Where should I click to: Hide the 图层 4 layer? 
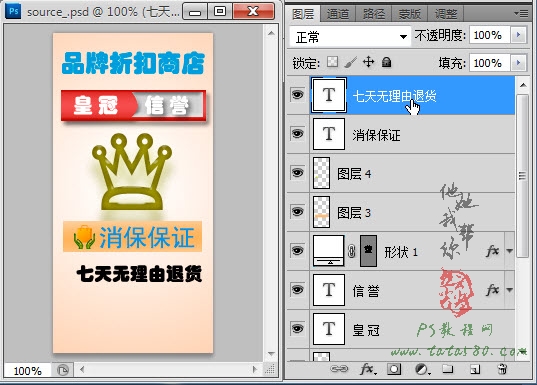[x=297, y=172]
